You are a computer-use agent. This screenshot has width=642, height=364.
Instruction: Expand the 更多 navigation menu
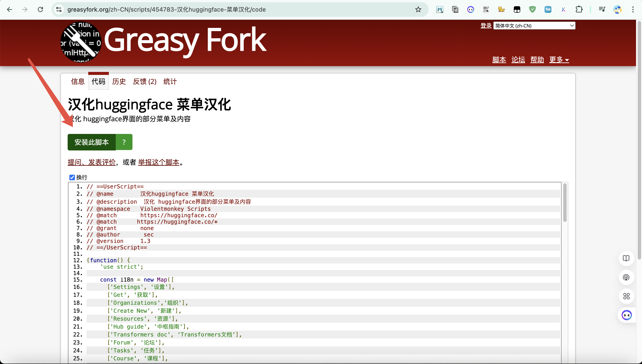[x=559, y=59]
